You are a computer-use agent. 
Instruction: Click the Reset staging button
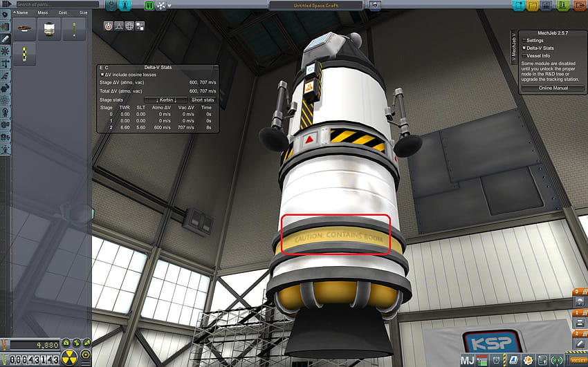click(580, 360)
